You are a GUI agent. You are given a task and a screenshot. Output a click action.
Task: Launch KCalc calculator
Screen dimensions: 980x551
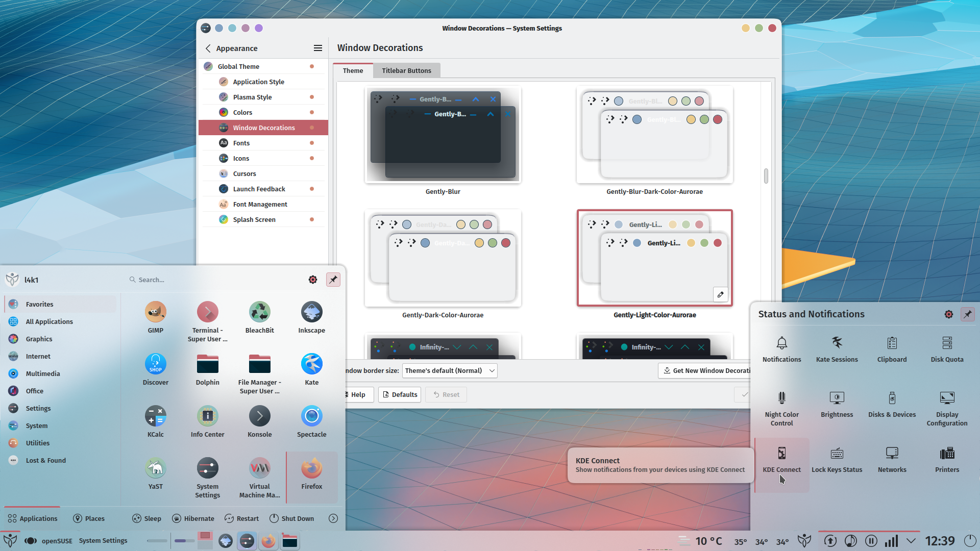click(156, 421)
